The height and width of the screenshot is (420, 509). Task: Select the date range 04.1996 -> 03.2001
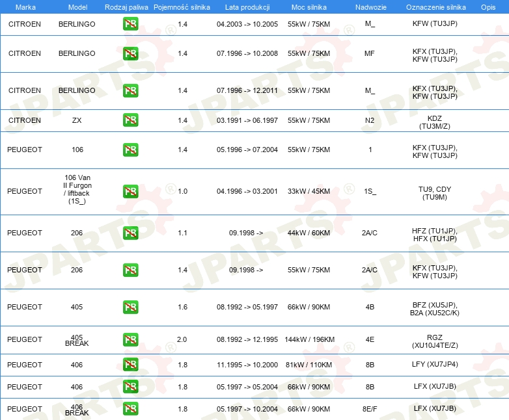coord(247,191)
